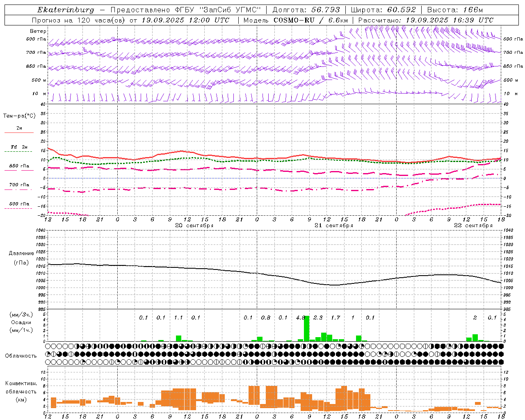Click the "2.3" precipitation value
The width and height of the screenshot is (525, 420).
[x=318, y=317]
